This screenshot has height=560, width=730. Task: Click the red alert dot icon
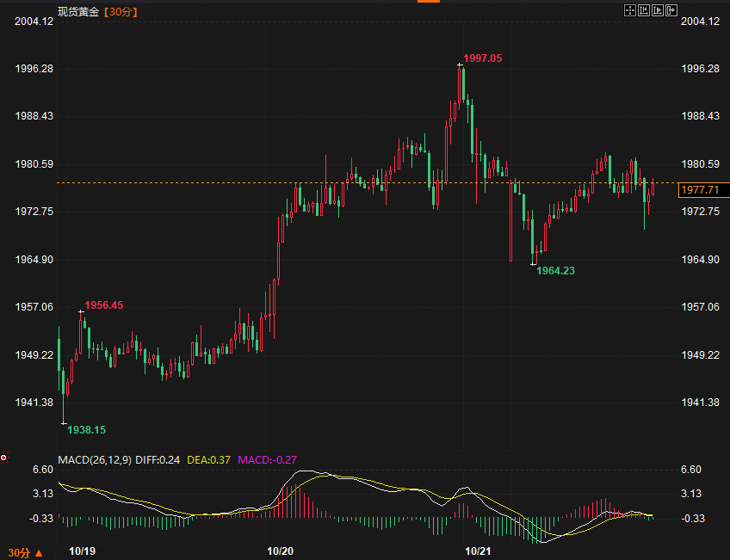click(x=3, y=458)
